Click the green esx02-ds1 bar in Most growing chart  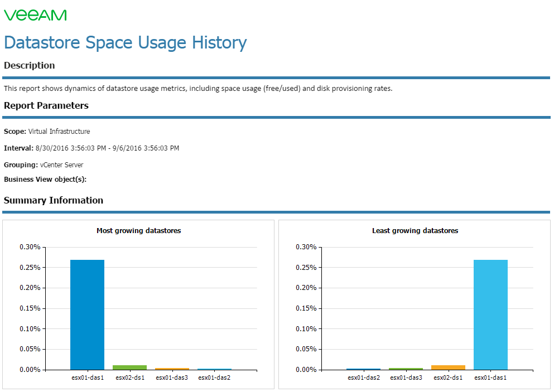coord(129,367)
